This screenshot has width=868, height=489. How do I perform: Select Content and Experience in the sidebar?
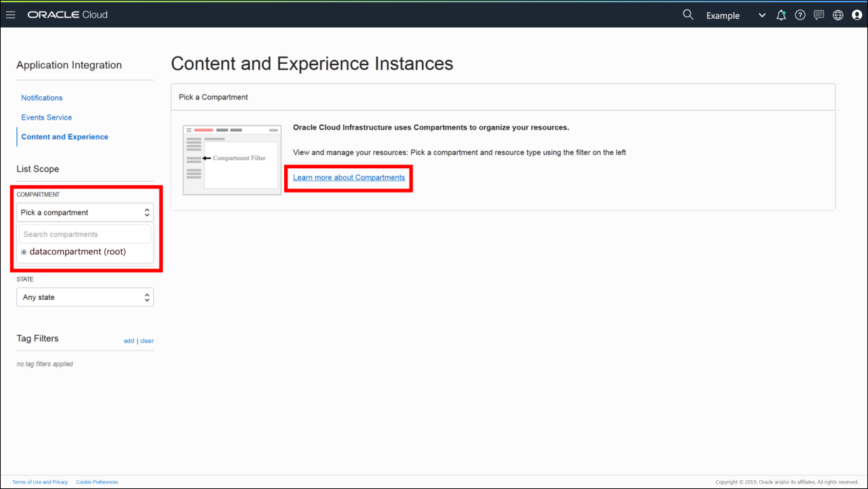[x=64, y=137]
